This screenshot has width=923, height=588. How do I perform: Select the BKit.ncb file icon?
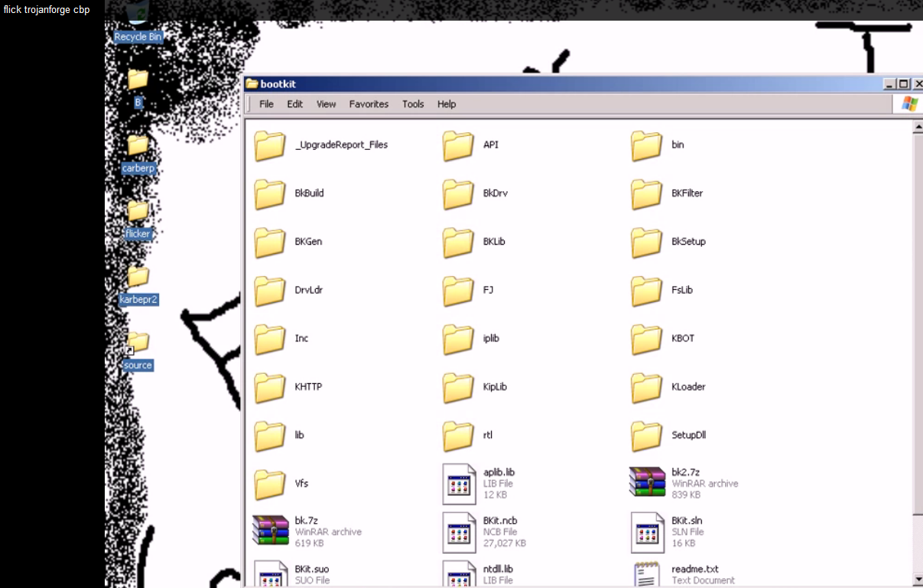pyautogui.click(x=459, y=532)
